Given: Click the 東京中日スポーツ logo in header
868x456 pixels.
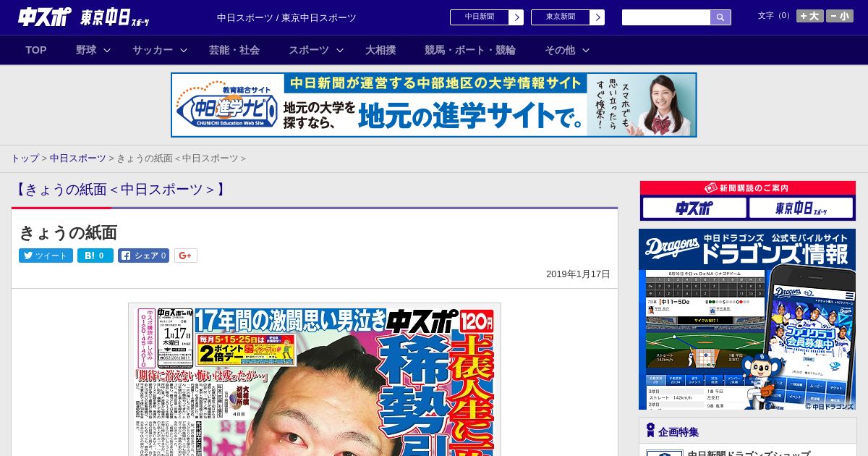Looking at the screenshot, I should tap(115, 17).
